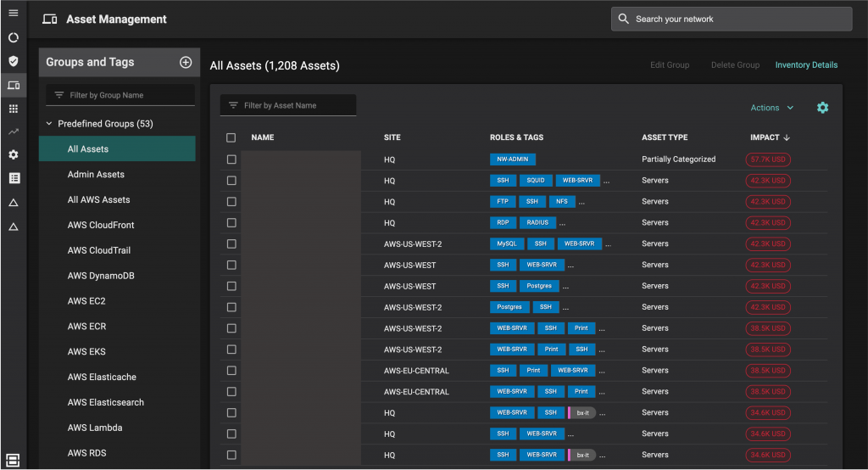Select Admin Assets group
The image size is (868, 470).
click(x=96, y=175)
